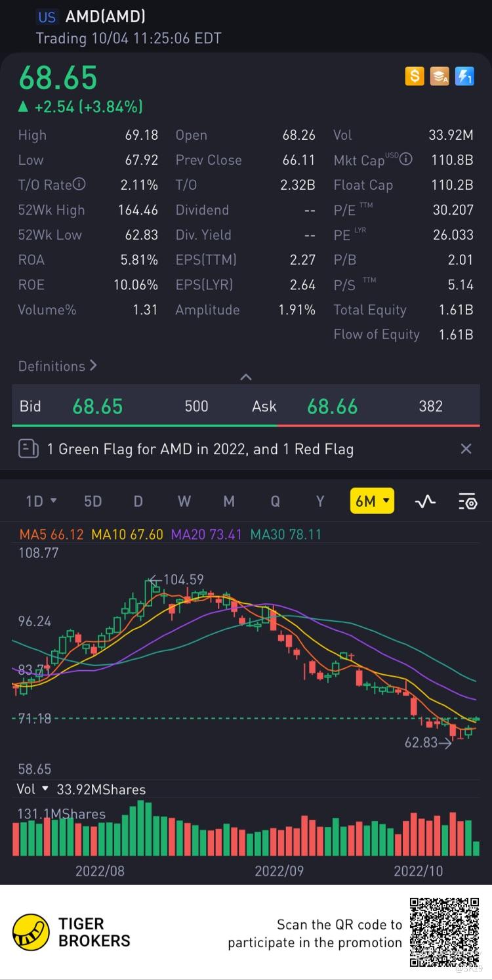492x980 pixels.
Task: Tap the current price 68.65 header
Action: (x=58, y=78)
